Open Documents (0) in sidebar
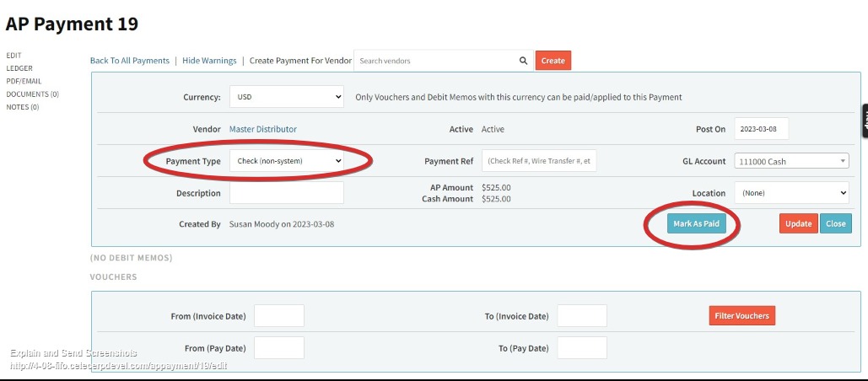 coord(32,94)
